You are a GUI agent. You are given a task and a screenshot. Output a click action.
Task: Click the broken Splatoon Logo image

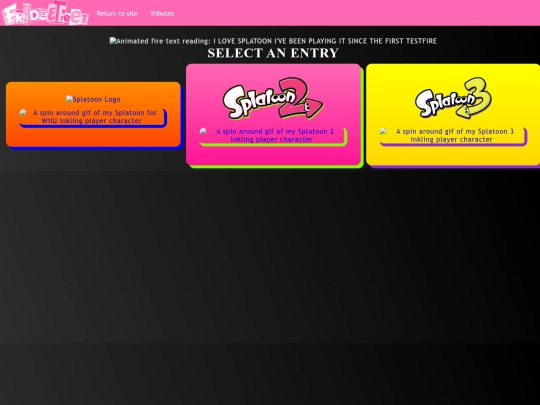tap(93, 99)
